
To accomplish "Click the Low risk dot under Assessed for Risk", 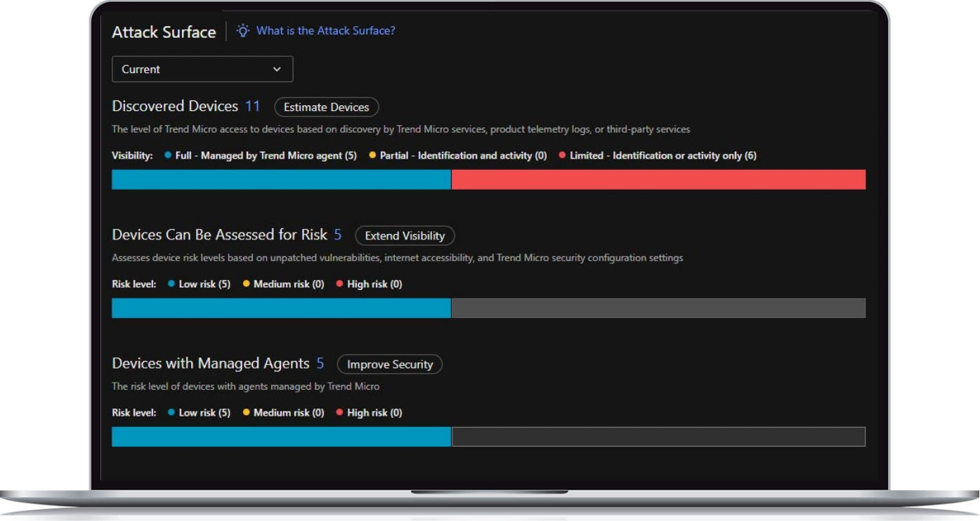I will pos(171,284).
